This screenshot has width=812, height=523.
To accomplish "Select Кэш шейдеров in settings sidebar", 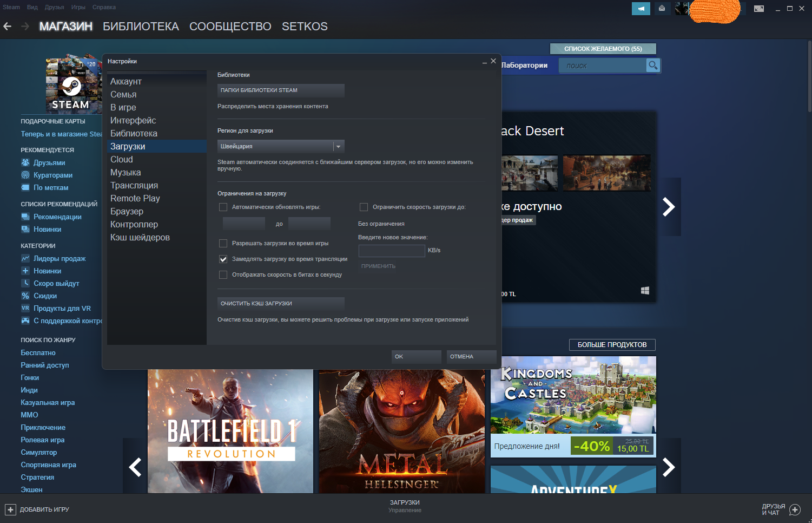I will [157, 237].
